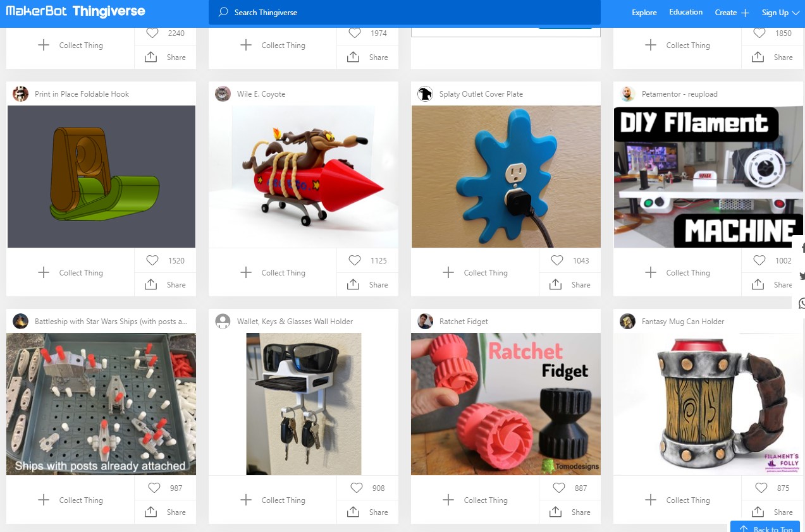Collect the Wallet, Keys & Glasses Wall Holder
This screenshot has width=805, height=532.
tap(273, 500)
